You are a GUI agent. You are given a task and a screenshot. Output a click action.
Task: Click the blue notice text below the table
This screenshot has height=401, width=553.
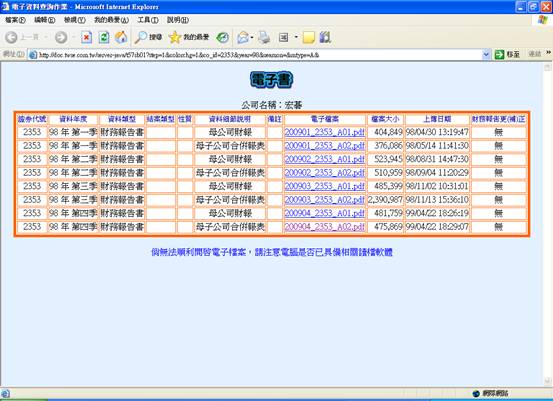[x=272, y=252]
